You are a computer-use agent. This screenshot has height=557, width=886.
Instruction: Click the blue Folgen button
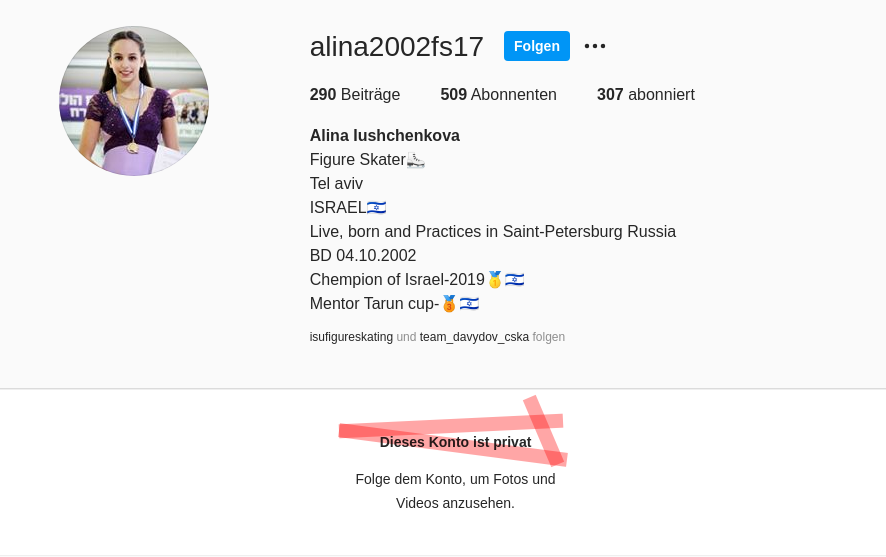point(536,46)
